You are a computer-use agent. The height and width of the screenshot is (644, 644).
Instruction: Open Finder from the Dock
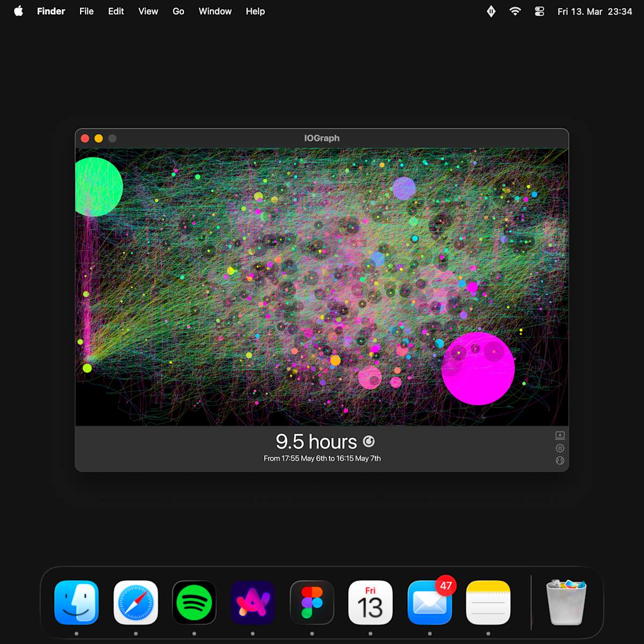[x=76, y=603]
